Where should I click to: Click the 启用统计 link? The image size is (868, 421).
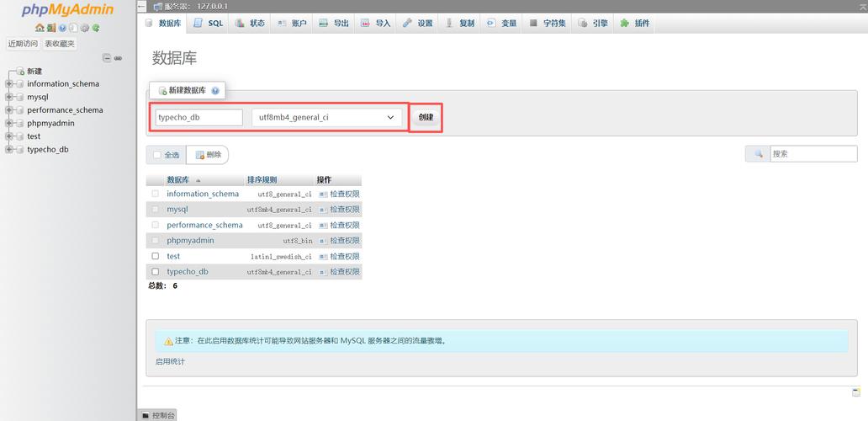(170, 362)
